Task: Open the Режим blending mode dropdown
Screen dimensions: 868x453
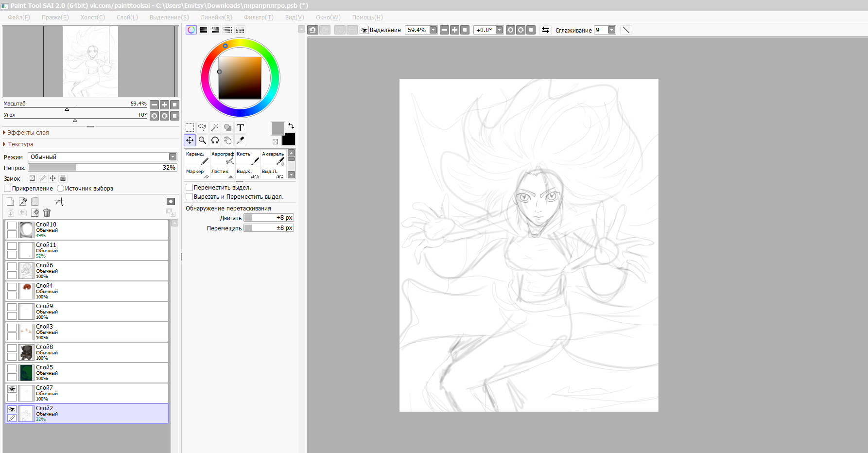Action: point(173,157)
